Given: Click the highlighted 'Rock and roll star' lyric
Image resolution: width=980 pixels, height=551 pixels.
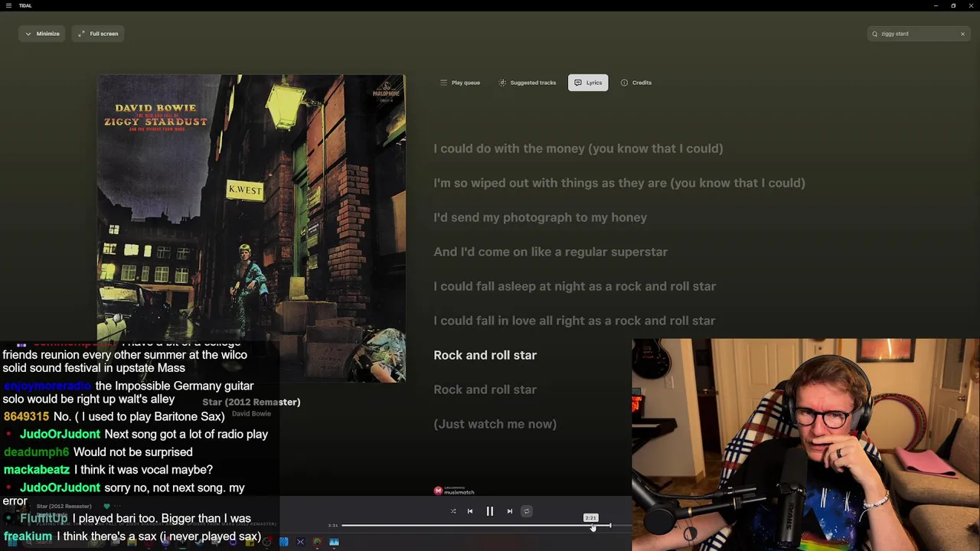Looking at the screenshot, I should (x=485, y=355).
